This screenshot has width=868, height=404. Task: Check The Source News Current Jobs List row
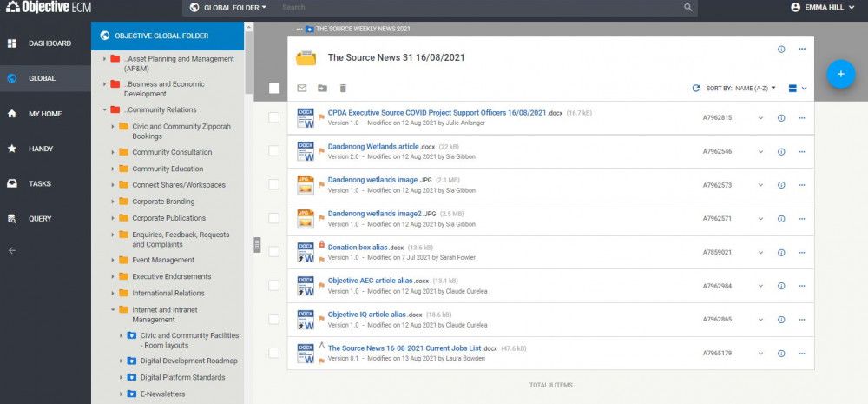click(x=274, y=353)
